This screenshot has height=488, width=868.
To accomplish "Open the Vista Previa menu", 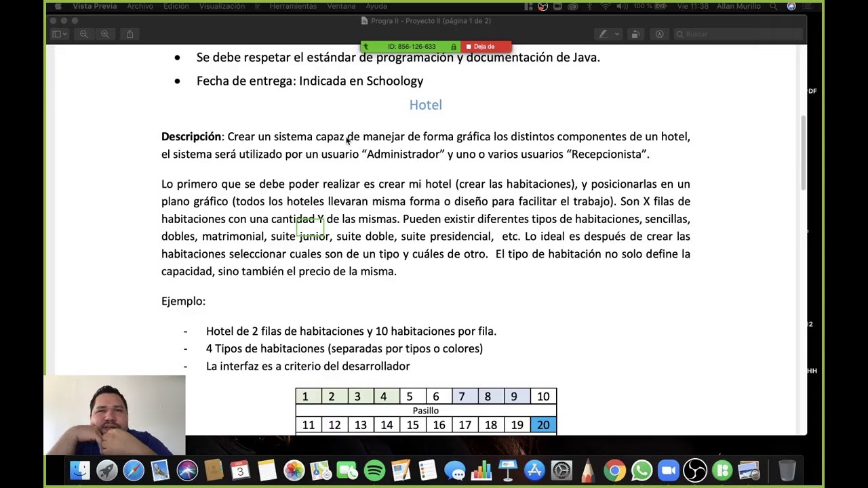I will (95, 6).
